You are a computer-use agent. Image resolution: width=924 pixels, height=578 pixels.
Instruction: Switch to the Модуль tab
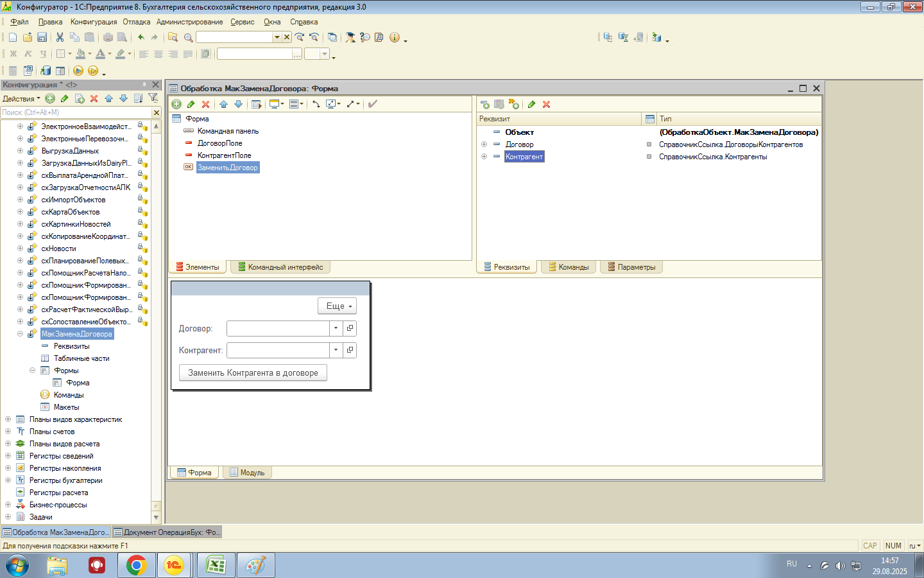247,473
